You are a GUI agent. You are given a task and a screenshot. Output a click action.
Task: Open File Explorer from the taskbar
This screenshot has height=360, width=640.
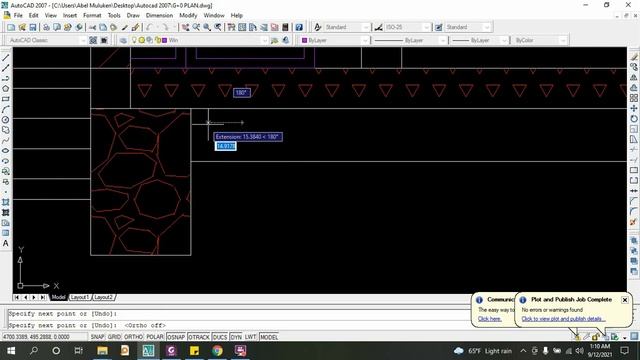(102, 351)
